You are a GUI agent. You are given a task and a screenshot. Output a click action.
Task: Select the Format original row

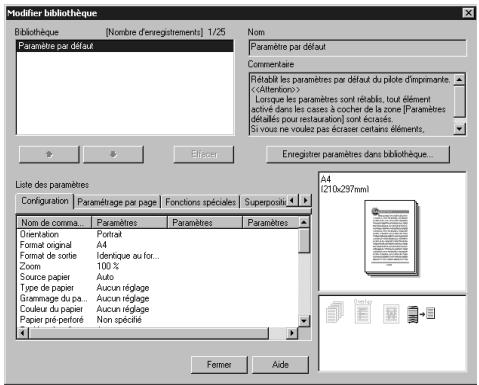[x=157, y=245]
